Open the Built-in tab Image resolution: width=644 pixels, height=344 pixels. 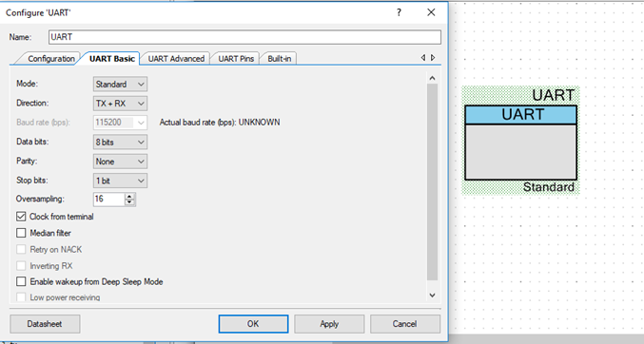[x=280, y=59]
